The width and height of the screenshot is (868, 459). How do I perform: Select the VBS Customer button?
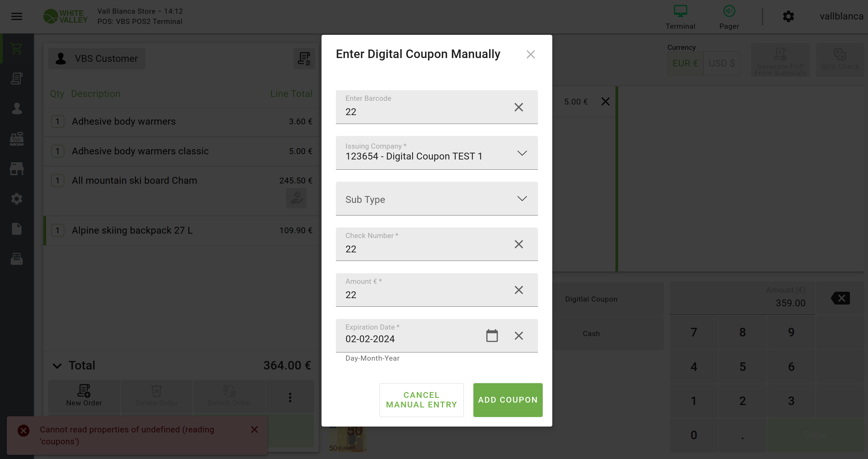97,59
